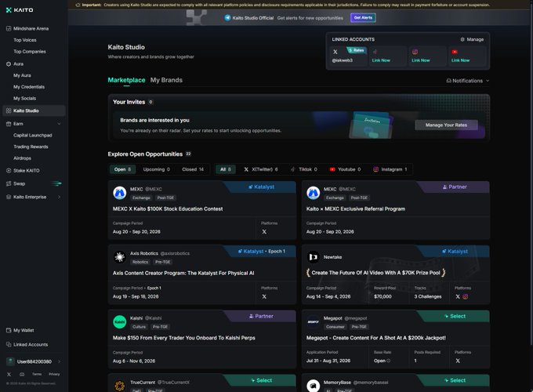Select the All platforms filter
Screen dimensions: 533x392
(226, 169)
